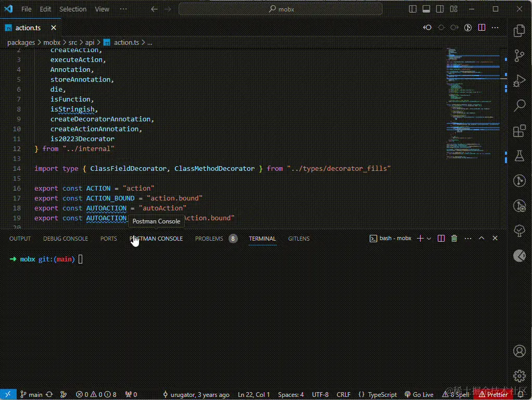
Task: Maximize the panel with chevron up
Action: click(x=482, y=239)
